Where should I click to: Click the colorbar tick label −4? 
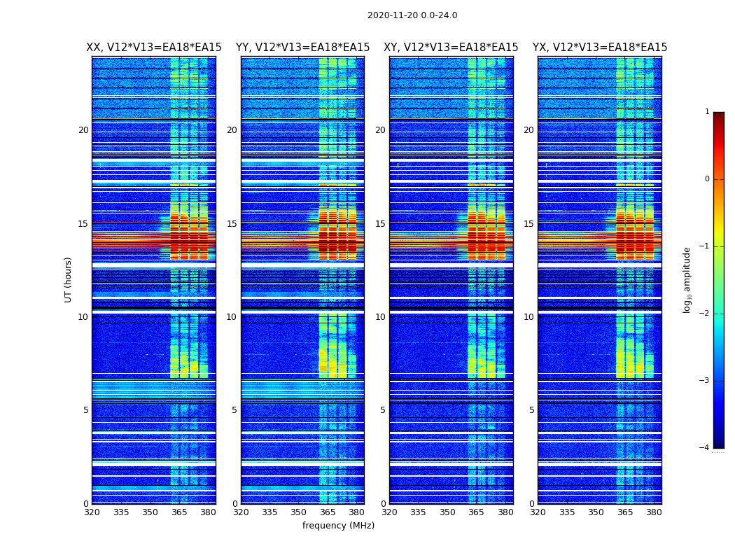[704, 447]
